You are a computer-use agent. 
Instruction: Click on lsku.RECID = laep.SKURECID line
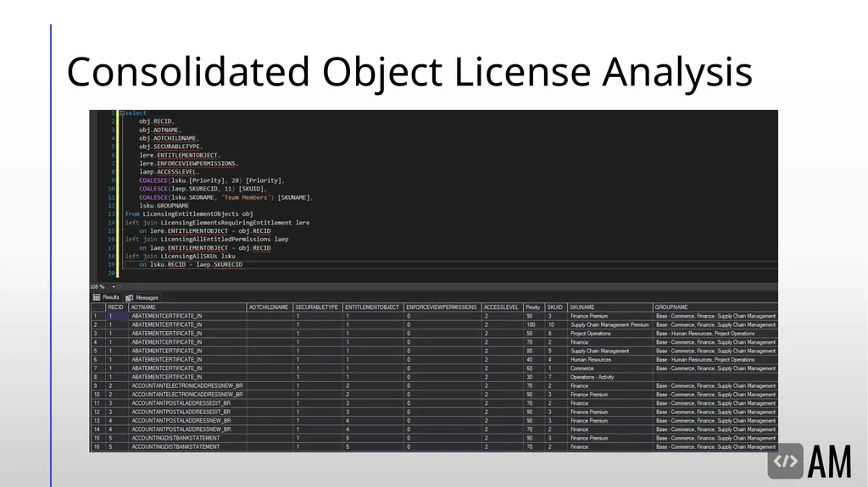tap(191, 264)
